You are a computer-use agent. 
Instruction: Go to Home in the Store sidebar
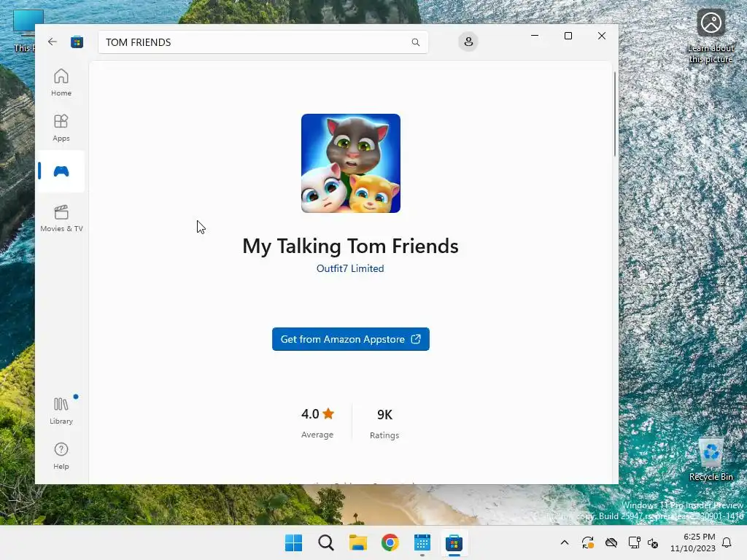pyautogui.click(x=61, y=82)
